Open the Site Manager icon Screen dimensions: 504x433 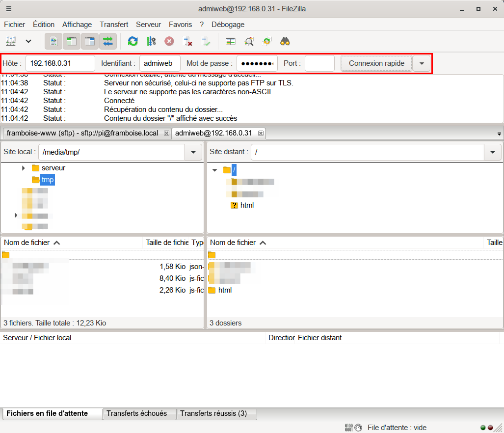[11, 41]
